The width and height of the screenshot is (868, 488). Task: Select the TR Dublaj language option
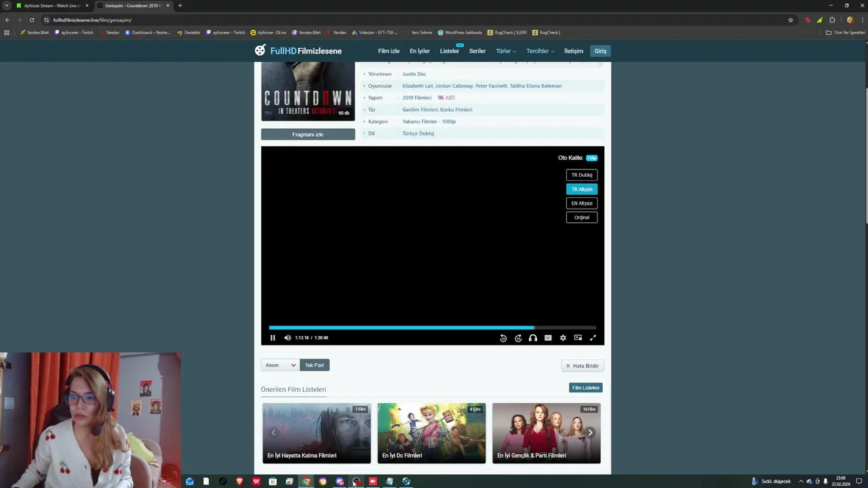582,175
